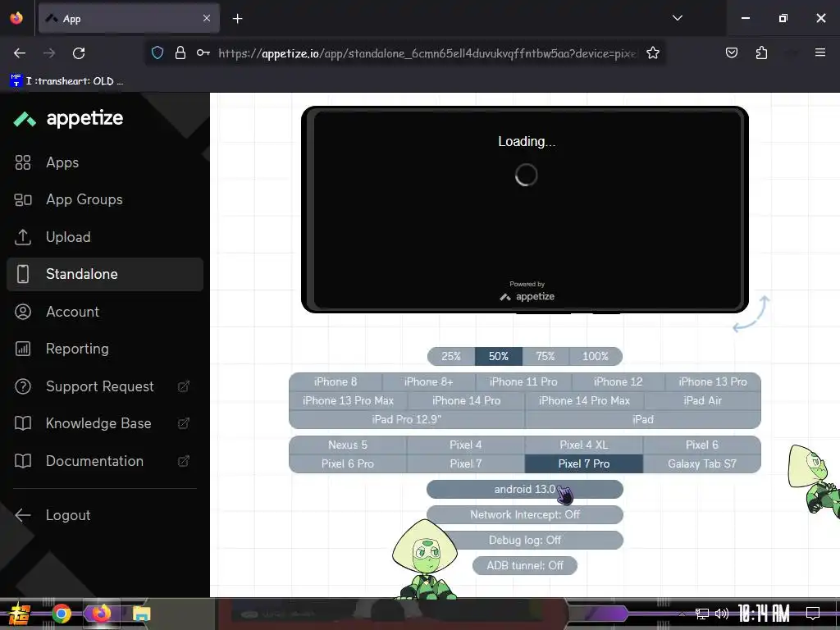This screenshot has width=840, height=630.
Task: Open the android 13.0 version selector
Action: (x=525, y=489)
